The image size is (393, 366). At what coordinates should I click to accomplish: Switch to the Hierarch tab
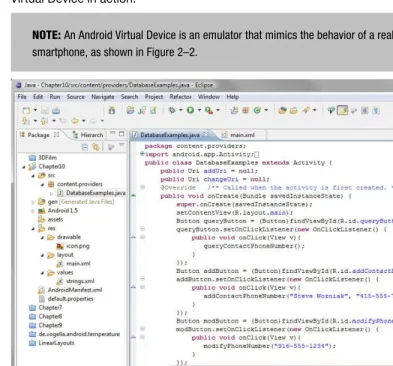(x=88, y=135)
